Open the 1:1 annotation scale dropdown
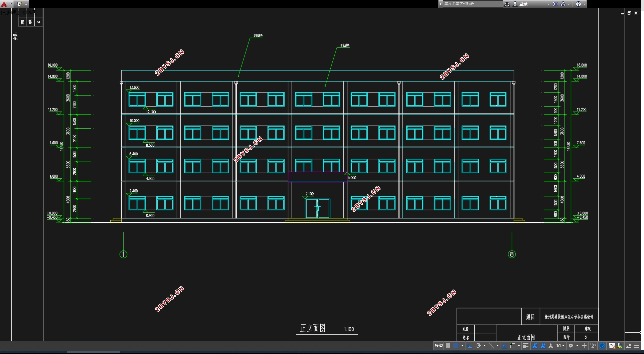This screenshot has width=644, height=354. click(560, 346)
